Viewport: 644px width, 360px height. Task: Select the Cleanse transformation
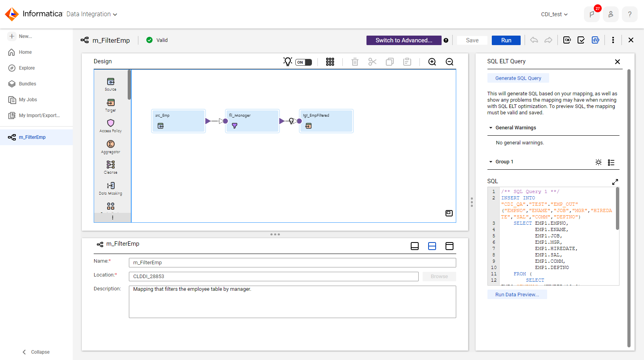coord(111,167)
